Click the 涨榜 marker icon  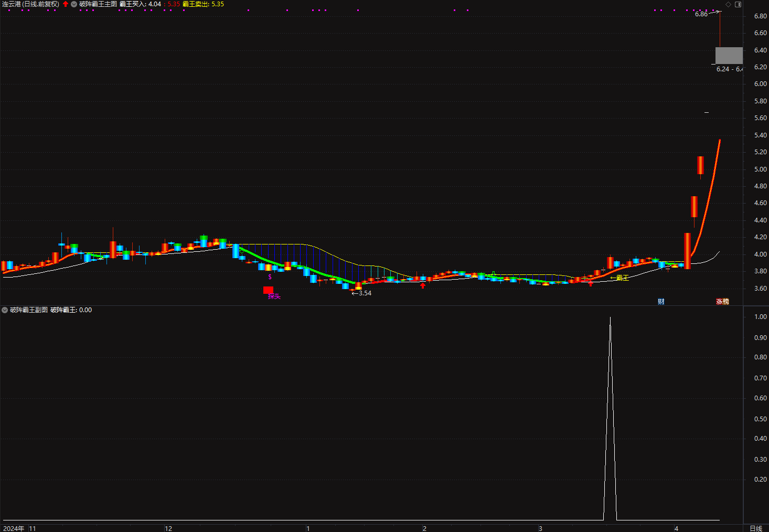pyautogui.click(x=723, y=301)
